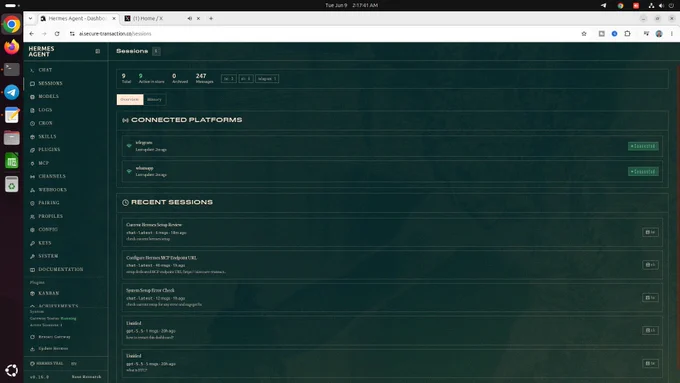This screenshot has height=383, width=680.
Task: Open Configure Hermes MCP Endpoint URL session
Action: coord(392,265)
